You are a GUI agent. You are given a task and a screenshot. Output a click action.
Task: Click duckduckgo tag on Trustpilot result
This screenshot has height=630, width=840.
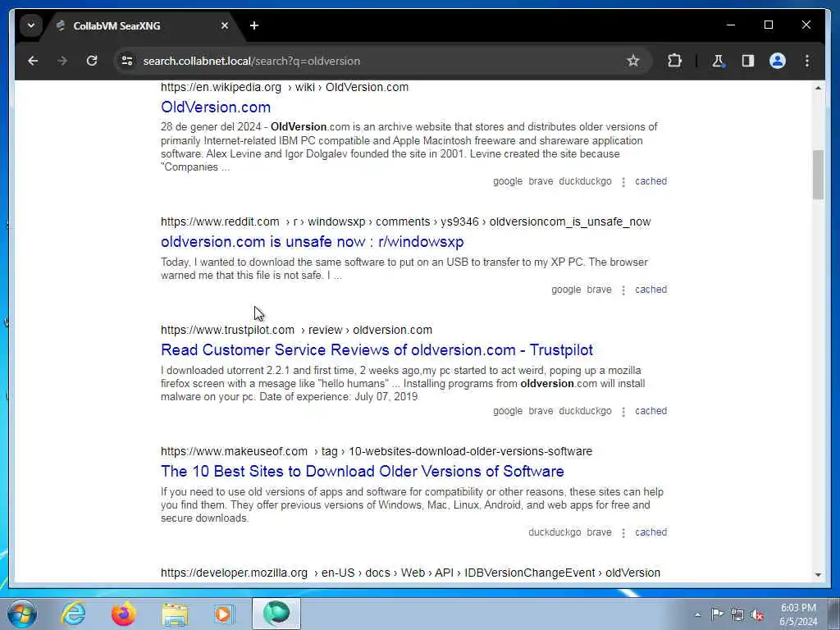click(585, 411)
